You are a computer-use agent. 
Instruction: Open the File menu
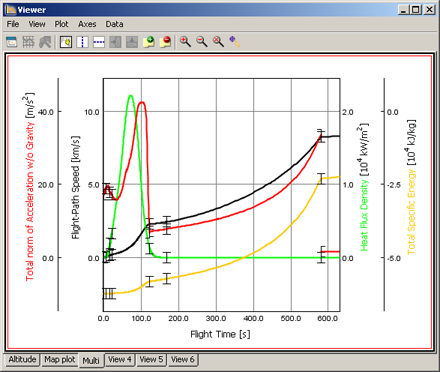click(x=13, y=24)
